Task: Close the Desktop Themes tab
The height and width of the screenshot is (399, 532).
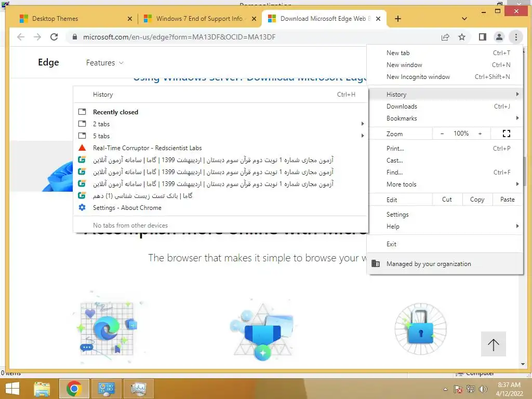Action: coord(129,19)
